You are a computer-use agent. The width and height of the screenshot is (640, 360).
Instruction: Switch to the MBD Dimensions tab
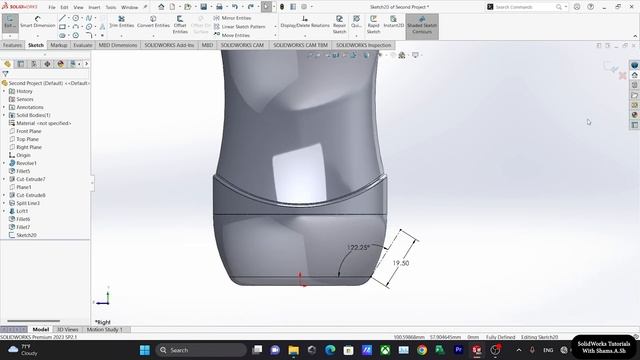point(118,45)
